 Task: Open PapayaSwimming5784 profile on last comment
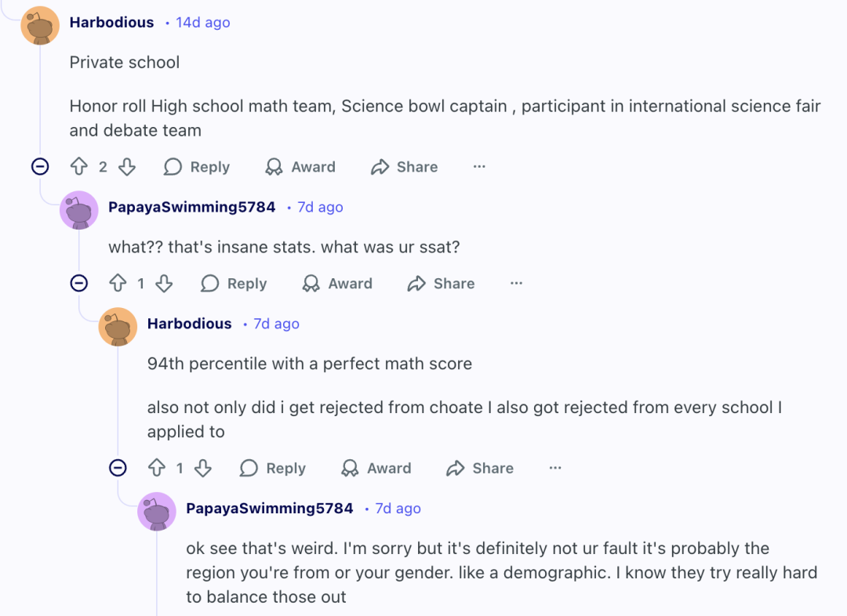(269, 509)
